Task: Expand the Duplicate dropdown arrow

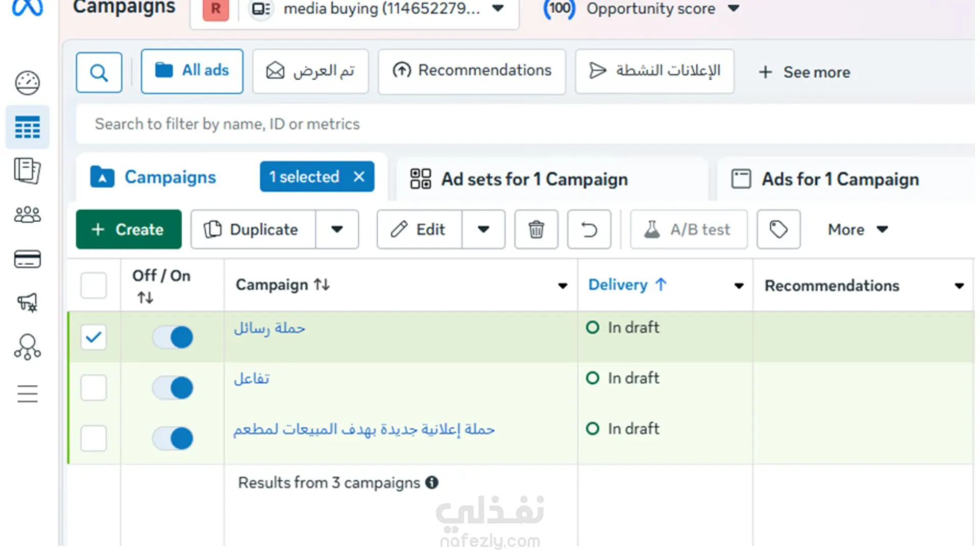Action: tap(337, 230)
